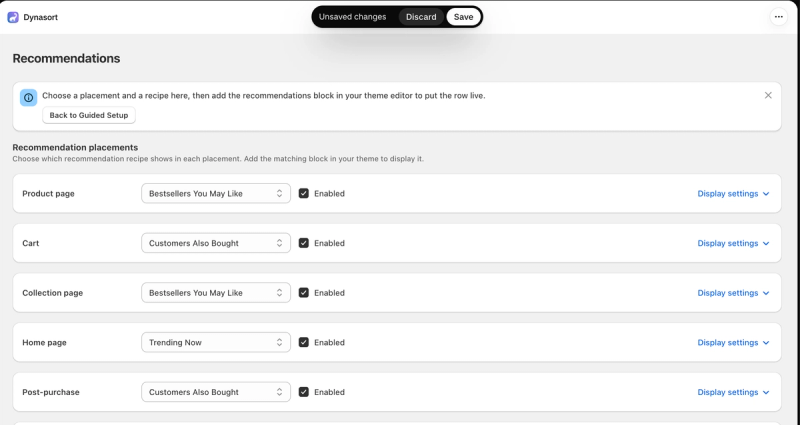Expand Display settings for Collection page
Screen dimensions: 800x425
point(733,293)
